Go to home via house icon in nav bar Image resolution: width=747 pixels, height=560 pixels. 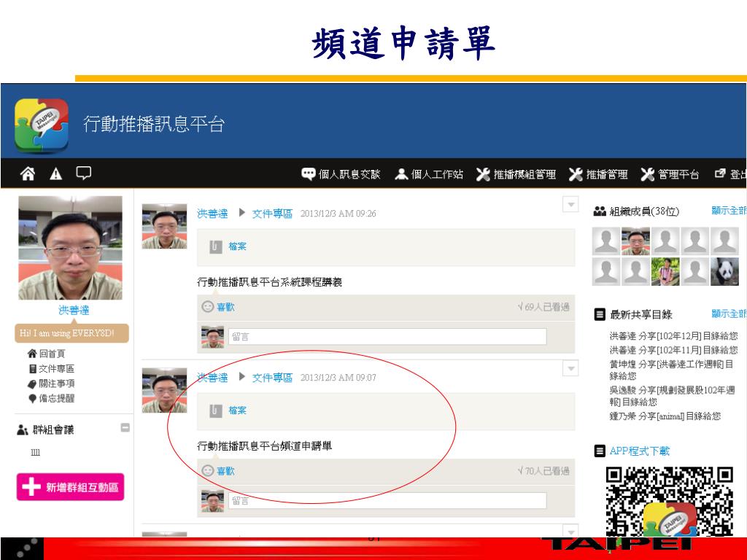point(28,174)
